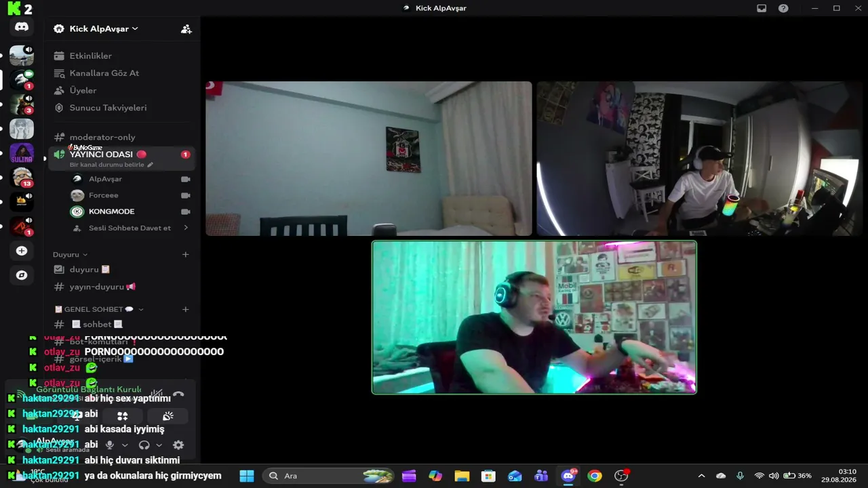Collapse the Duyuru category
Viewport: 868px width, 488px height.
(71, 254)
